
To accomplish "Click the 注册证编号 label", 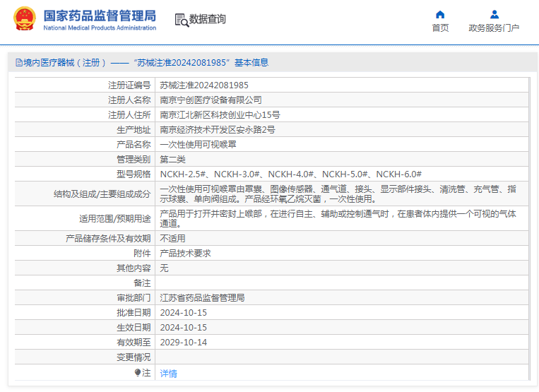I will coord(129,85).
